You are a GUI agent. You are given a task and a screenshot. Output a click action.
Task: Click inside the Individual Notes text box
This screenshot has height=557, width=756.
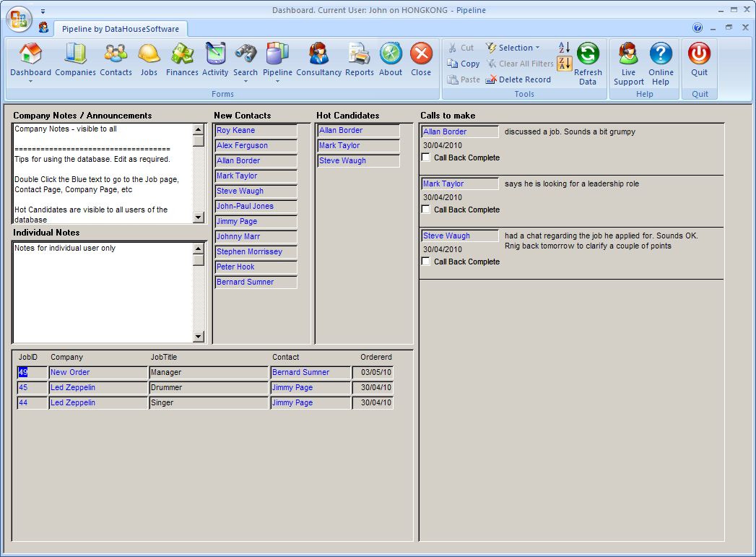coord(101,293)
